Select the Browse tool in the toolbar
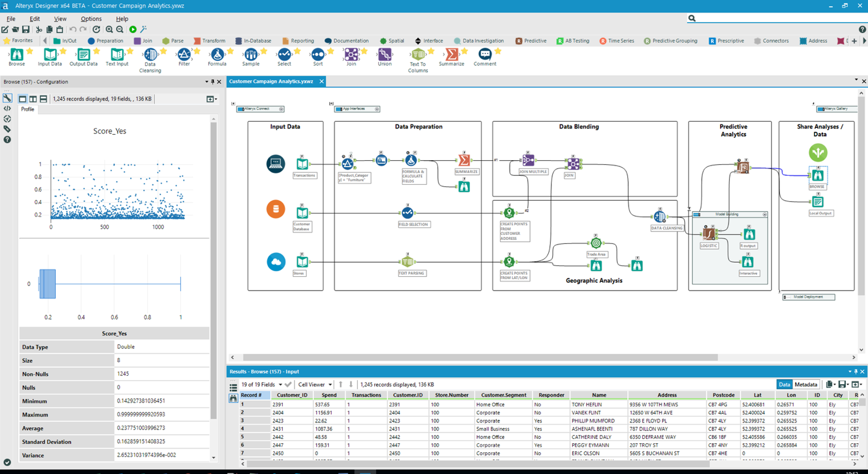The width and height of the screenshot is (868, 474). (16, 57)
